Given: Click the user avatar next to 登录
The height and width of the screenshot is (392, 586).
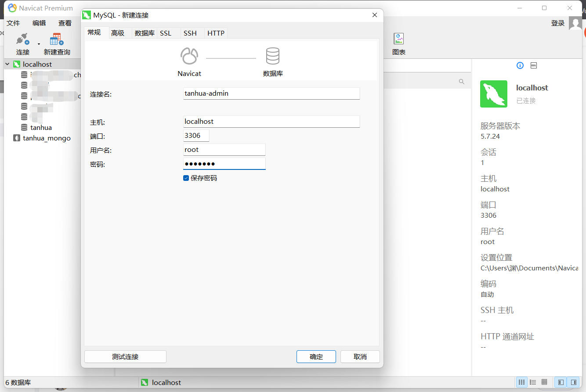Looking at the screenshot, I should point(576,23).
